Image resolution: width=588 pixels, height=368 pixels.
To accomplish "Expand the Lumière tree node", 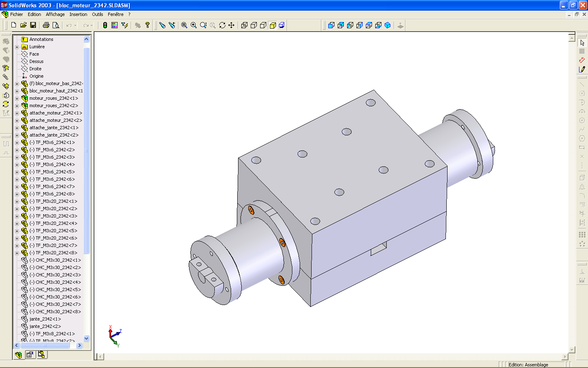I will click(x=17, y=47).
